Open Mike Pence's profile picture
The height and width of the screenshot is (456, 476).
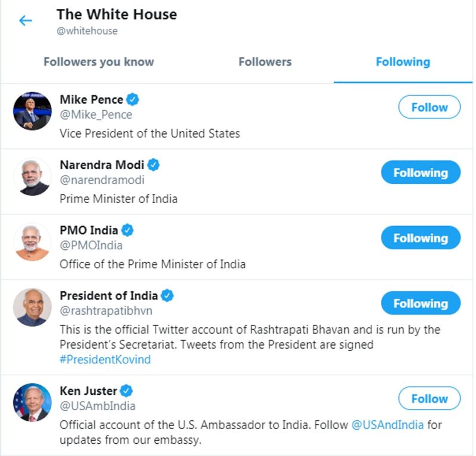pos(32,111)
